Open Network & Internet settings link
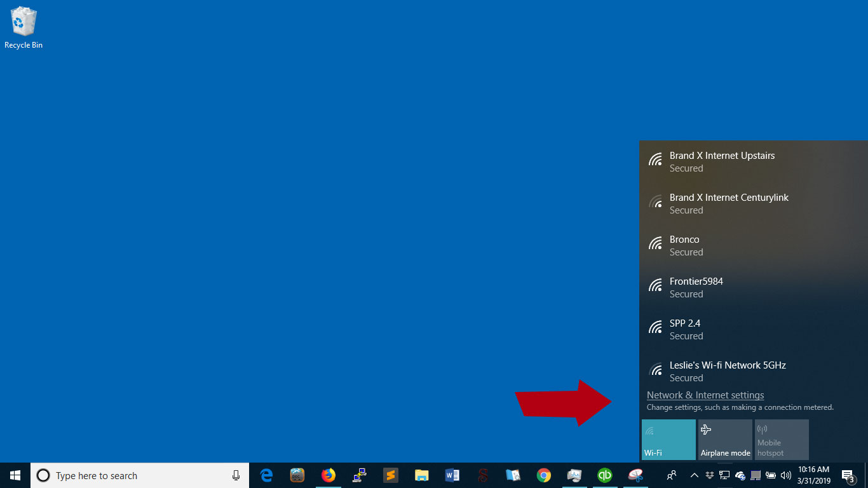 pyautogui.click(x=705, y=395)
